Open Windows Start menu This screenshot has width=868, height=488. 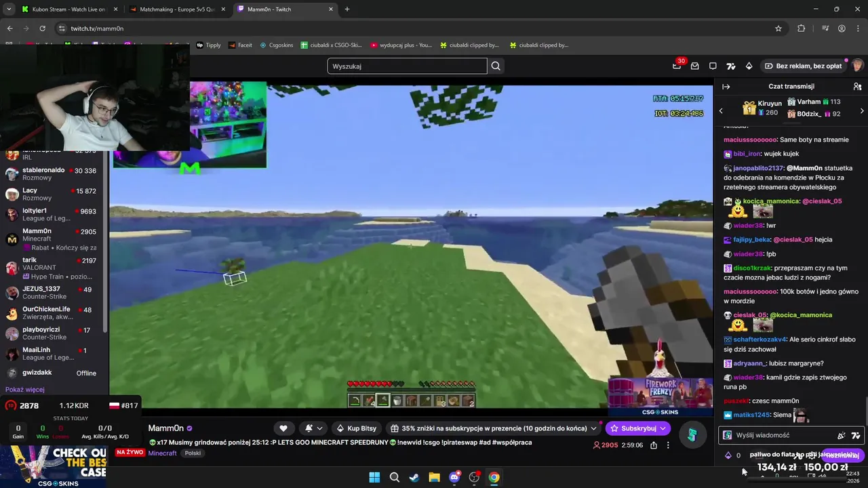(x=374, y=477)
